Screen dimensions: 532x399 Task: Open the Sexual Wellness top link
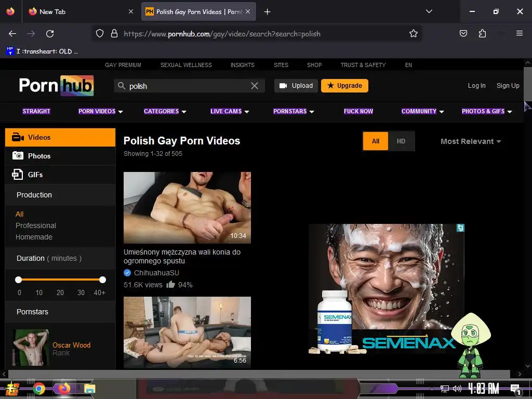click(186, 65)
